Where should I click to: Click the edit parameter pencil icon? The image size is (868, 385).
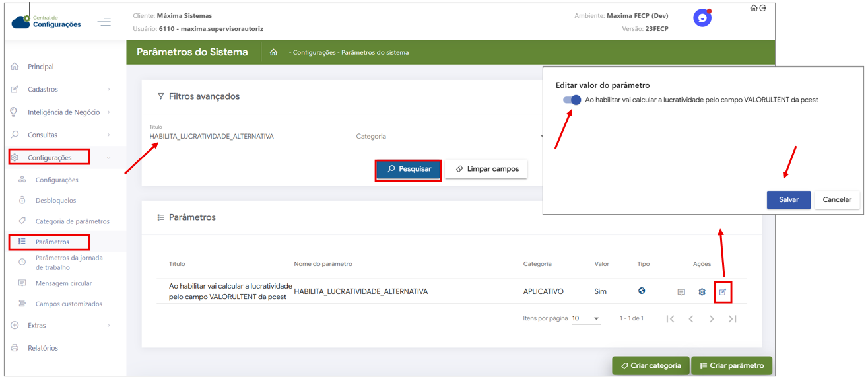click(723, 292)
